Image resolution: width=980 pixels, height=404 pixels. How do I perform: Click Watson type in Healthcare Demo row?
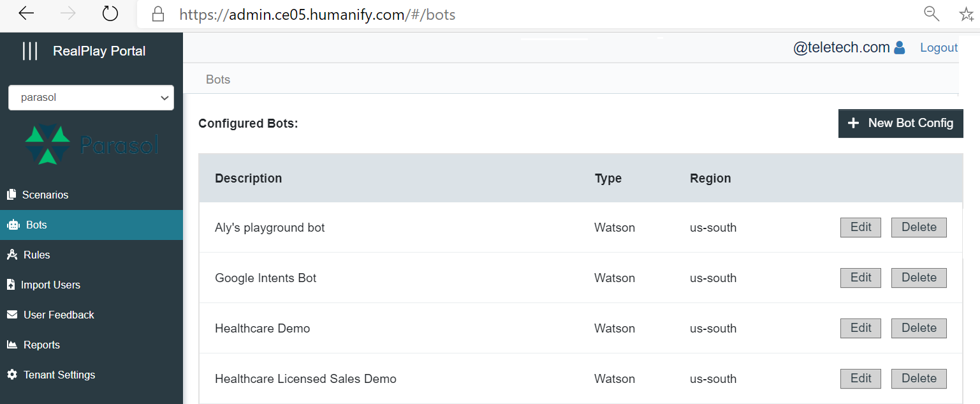[615, 329]
